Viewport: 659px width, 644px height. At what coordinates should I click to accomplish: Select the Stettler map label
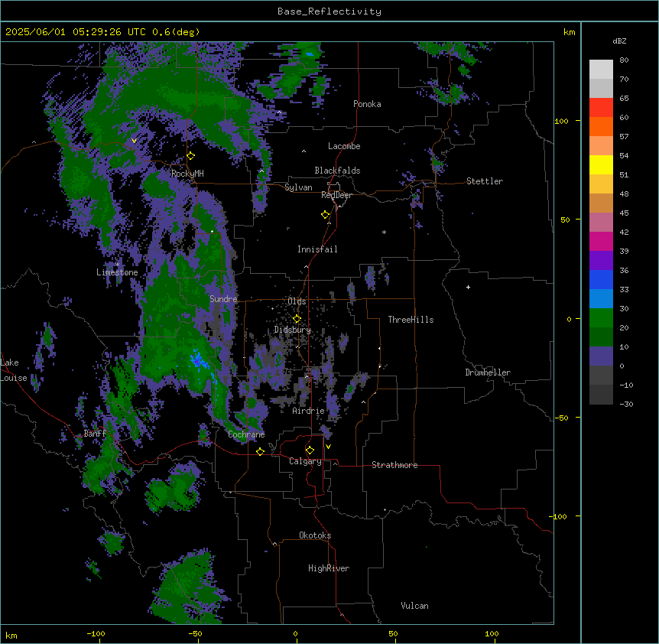[485, 181]
